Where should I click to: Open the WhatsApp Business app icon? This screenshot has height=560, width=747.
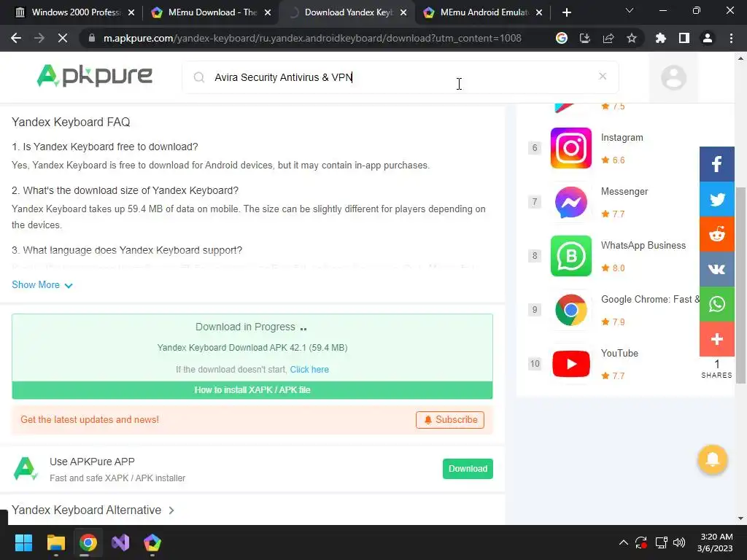click(570, 256)
